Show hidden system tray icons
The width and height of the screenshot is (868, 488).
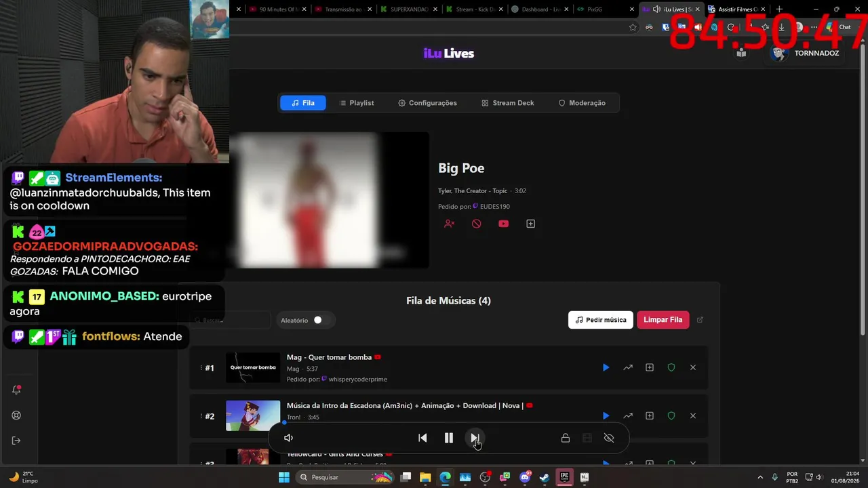point(759,477)
